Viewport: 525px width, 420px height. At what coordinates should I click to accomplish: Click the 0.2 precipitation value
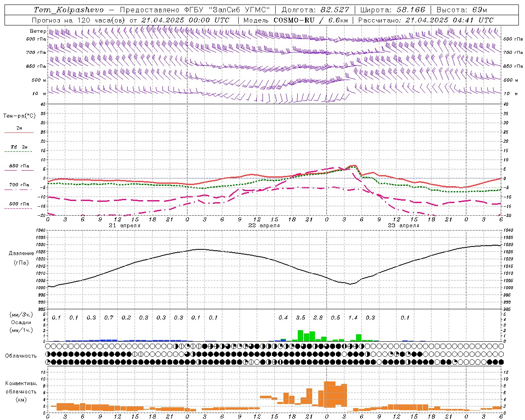coord(126,318)
